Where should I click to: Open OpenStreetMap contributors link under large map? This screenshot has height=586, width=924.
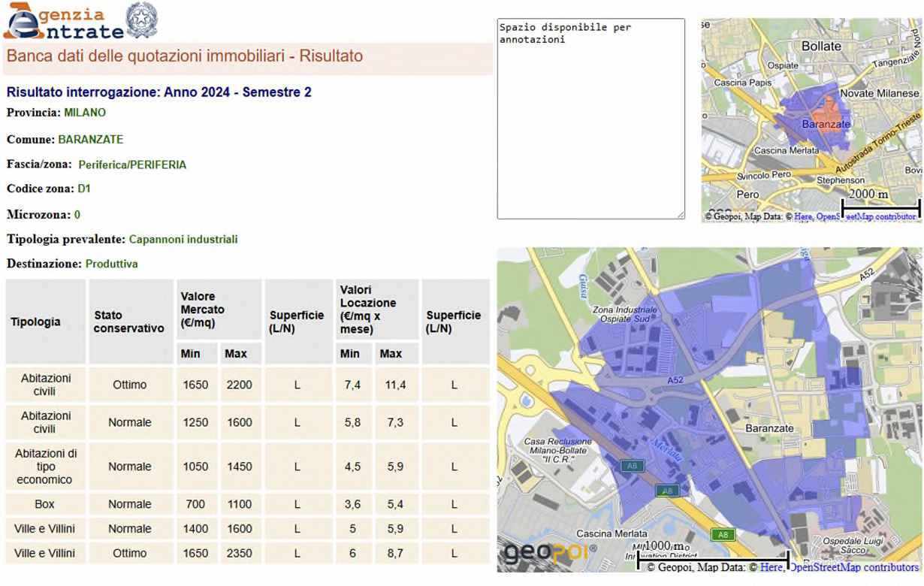853,567
